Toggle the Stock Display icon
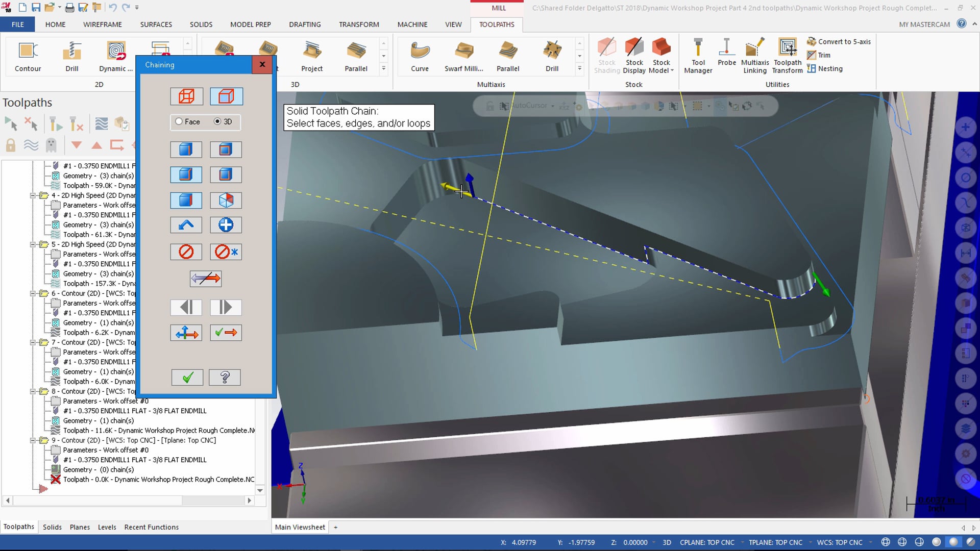 634,56
